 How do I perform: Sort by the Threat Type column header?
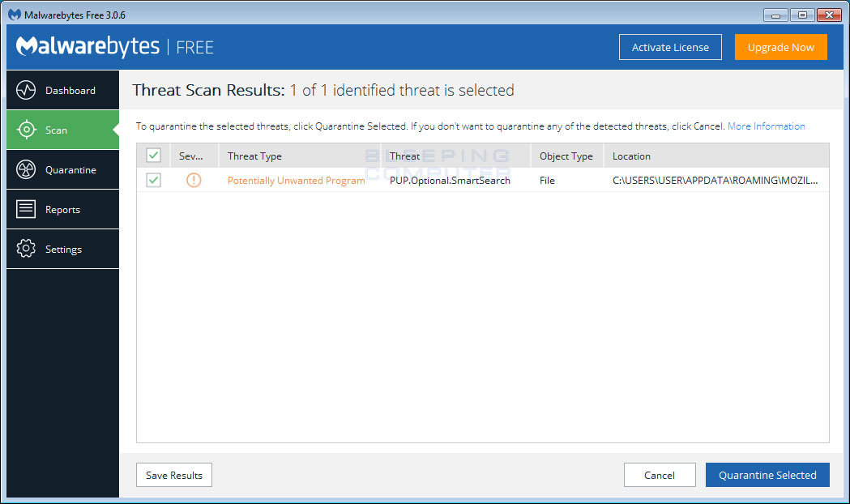(254, 156)
